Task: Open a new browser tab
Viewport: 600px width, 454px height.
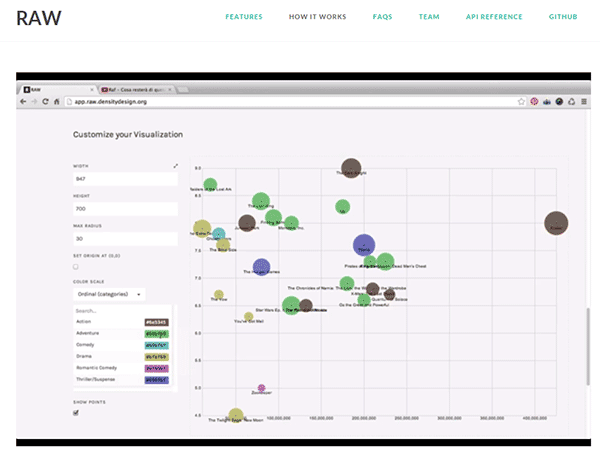Action: pos(183,90)
